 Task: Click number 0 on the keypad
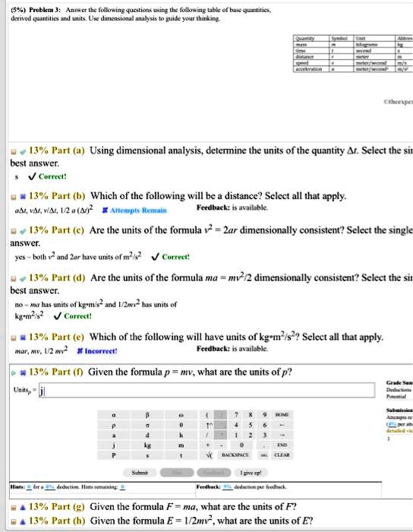click(241, 445)
